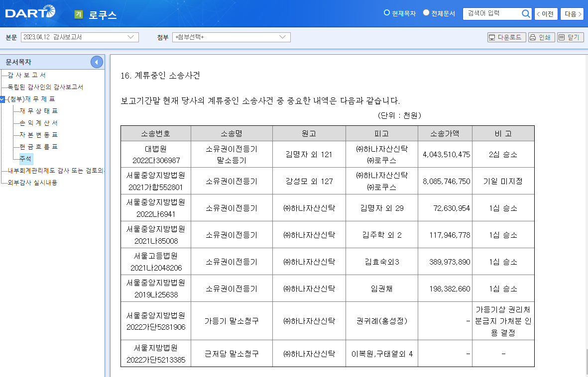Click the search magnifier icon
The width and height of the screenshot is (588, 377).
(526, 14)
